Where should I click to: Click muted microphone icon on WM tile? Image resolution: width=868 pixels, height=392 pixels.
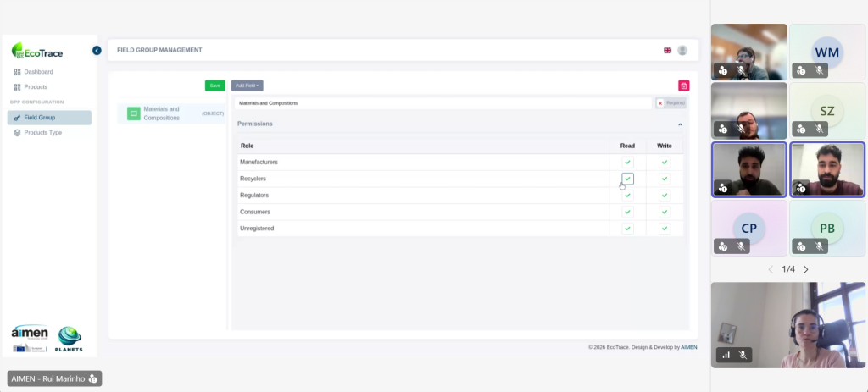[x=820, y=70]
